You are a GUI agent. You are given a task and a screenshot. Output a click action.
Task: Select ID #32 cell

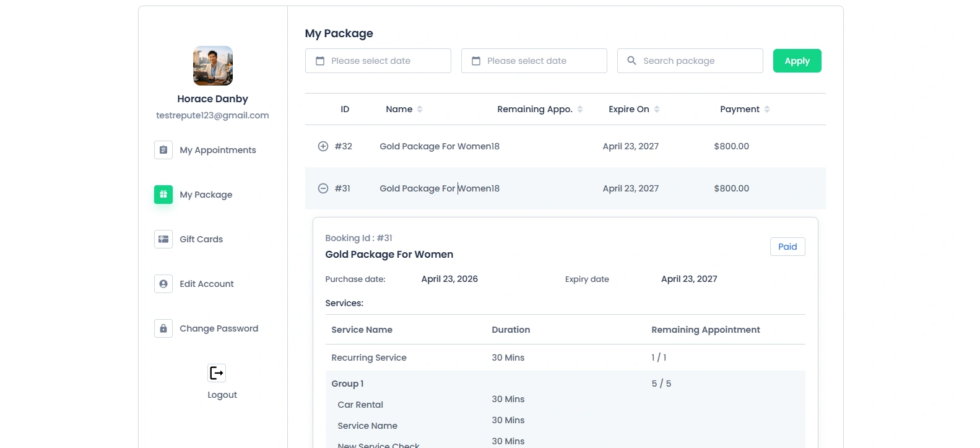[x=344, y=146]
